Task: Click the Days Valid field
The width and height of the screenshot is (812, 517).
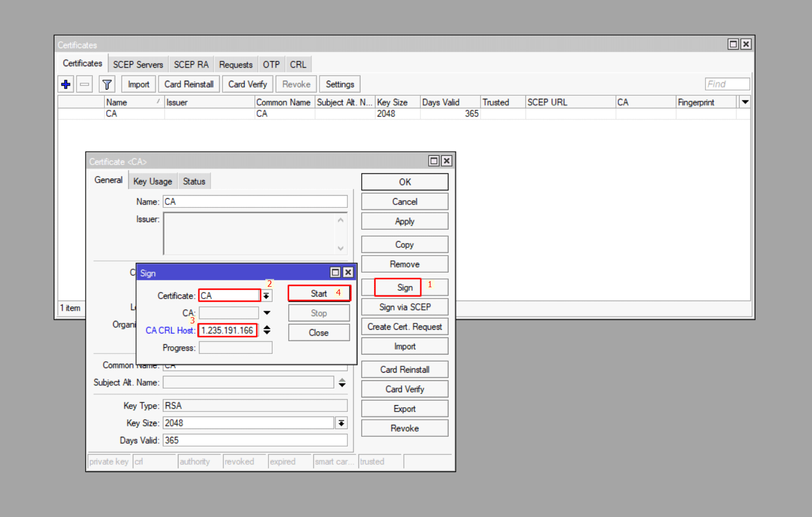Action: [x=255, y=440]
